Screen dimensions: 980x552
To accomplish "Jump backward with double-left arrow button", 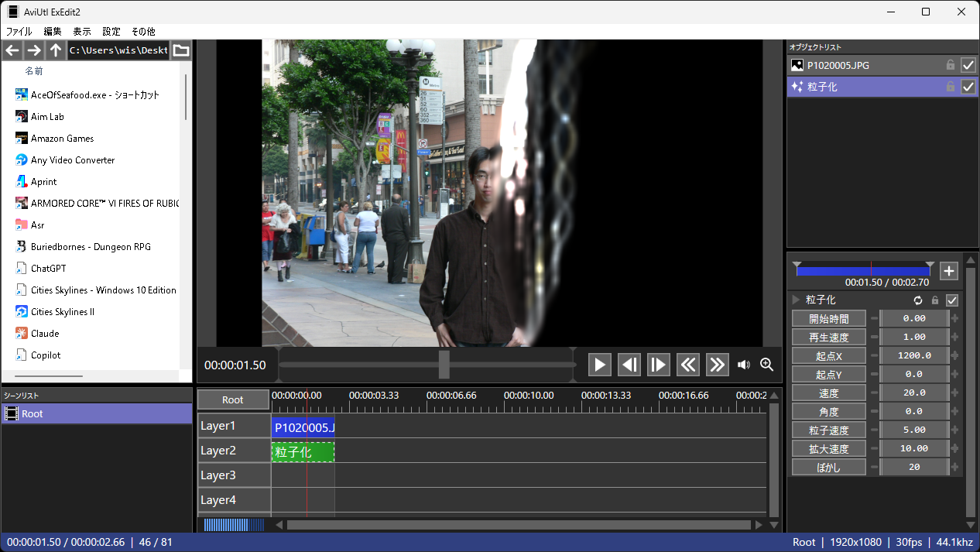I will point(688,365).
